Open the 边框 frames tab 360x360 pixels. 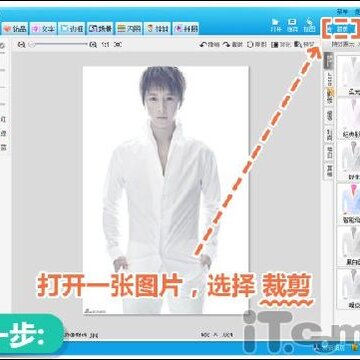click(72, 29)
